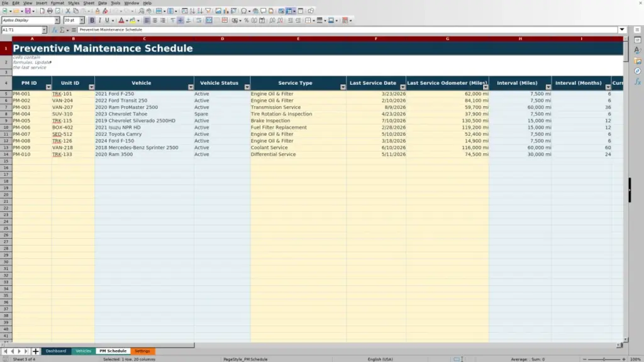Click the AutoFilter funnel icon
The width and height of the screenshot is (644, 362).
click(208, 11)
